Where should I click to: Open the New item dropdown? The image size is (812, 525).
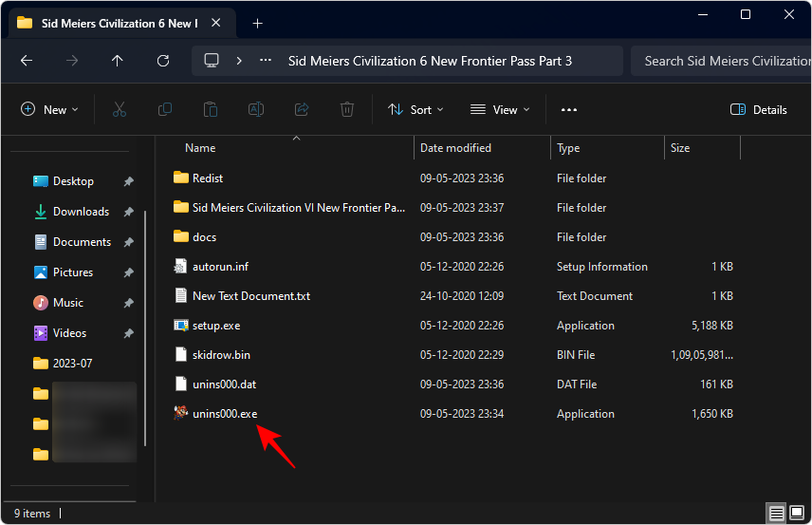point(49,109)
